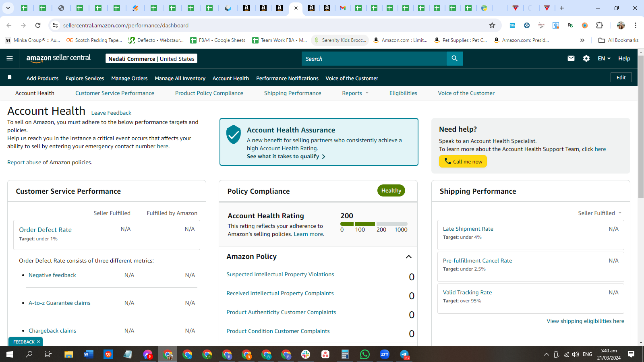Open Performance Notifications in the navigation bar

coord(287,79)
